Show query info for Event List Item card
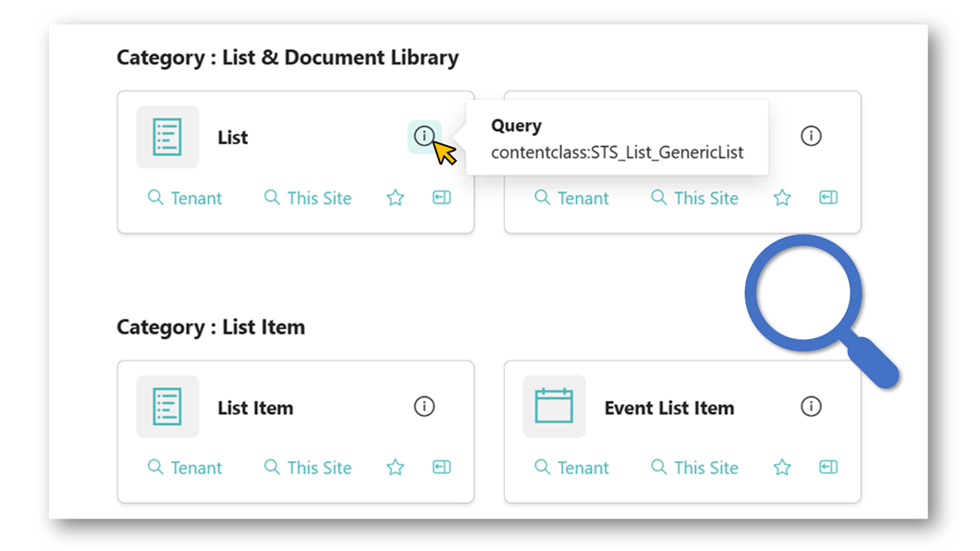Screen dimensions: 980x551 (x=811, y=407)
